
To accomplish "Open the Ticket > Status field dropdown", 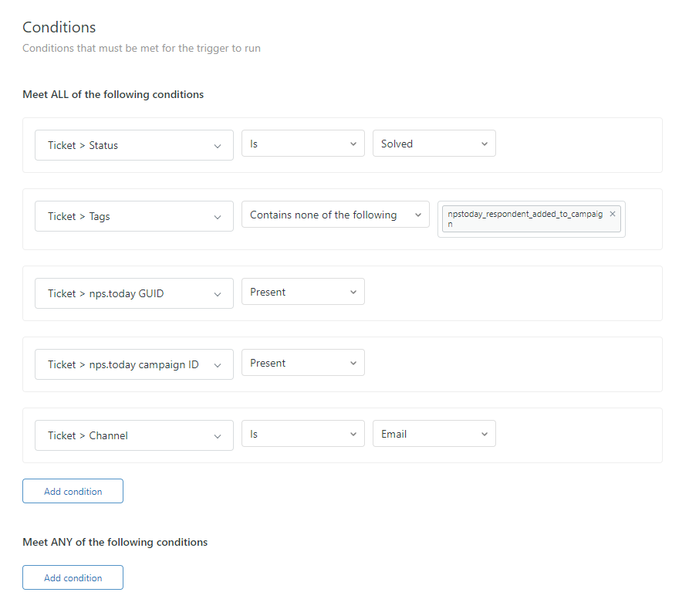I will point(133,145).
